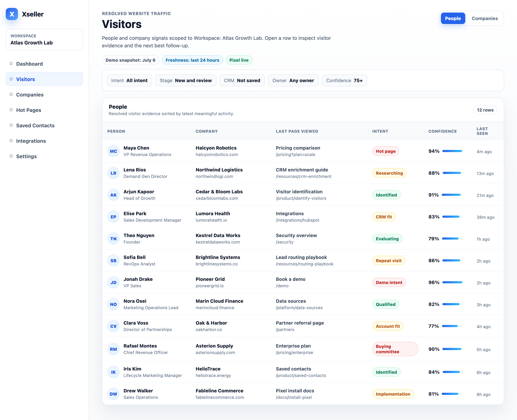
Task: Open Settings in sidebar
Action: (44, 156)
